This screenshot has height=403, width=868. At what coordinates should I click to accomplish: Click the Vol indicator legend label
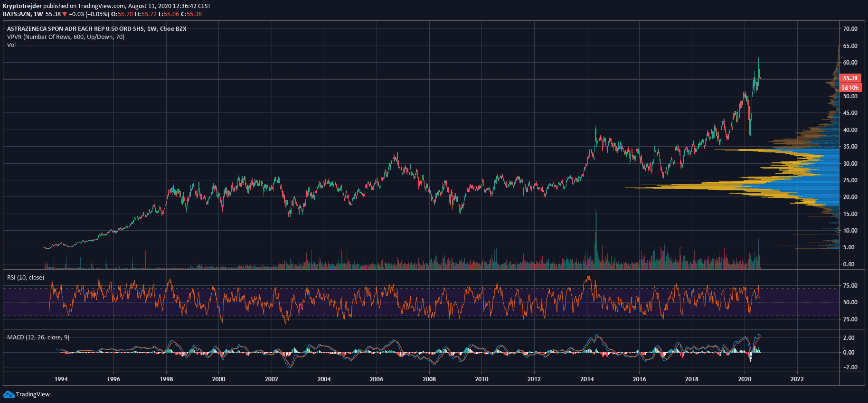click(x=11, y=45)
